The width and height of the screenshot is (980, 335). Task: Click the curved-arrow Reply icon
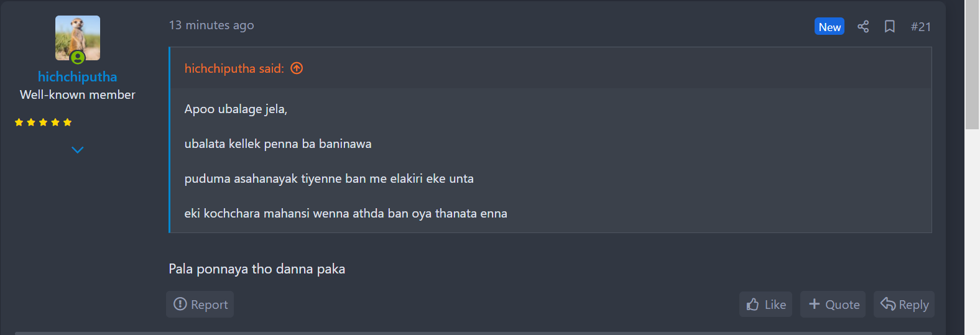tap(888, 304)
